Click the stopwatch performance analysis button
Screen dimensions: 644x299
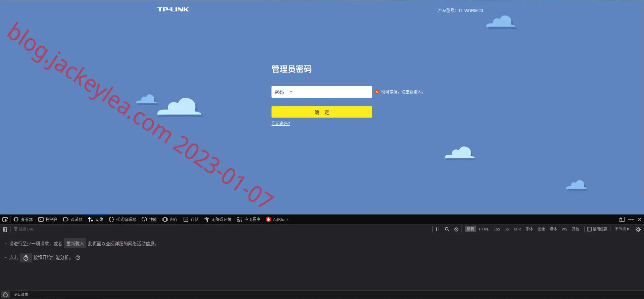point(26,258)
